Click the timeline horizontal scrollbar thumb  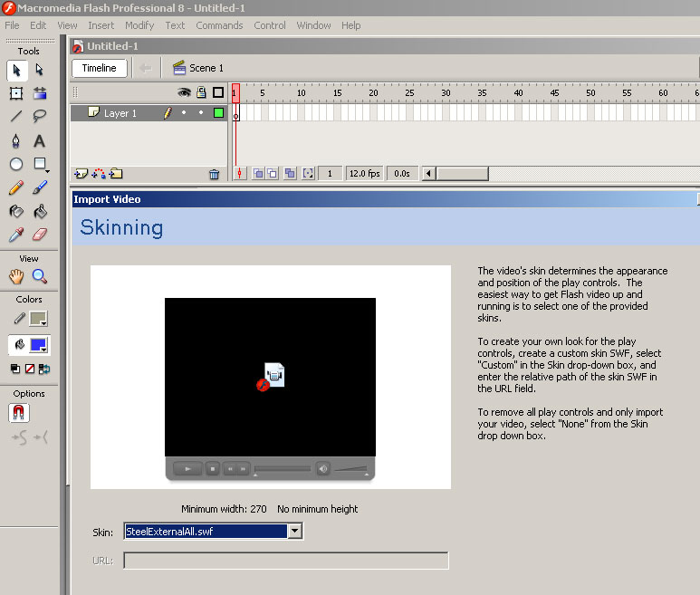click(462, 173)
